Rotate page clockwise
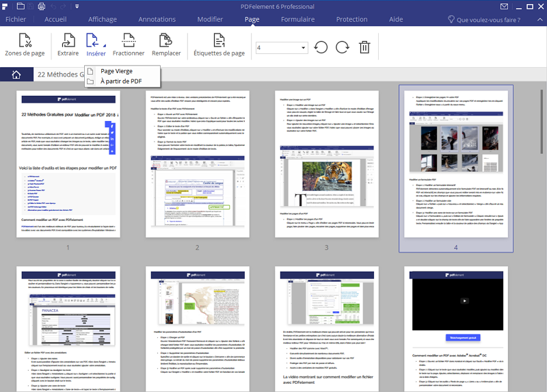This screenshot has width=547, height=392. [x=343, y=47]
